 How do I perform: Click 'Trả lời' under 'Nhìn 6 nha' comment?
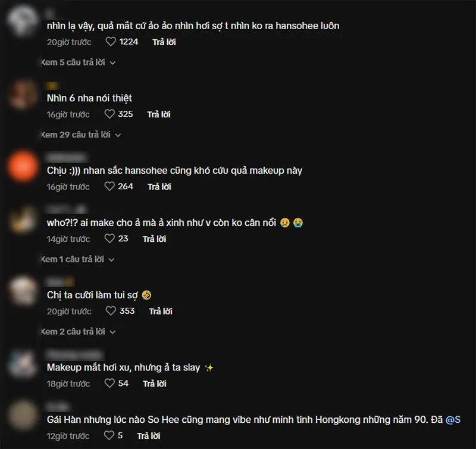click(x=159, y=114)
